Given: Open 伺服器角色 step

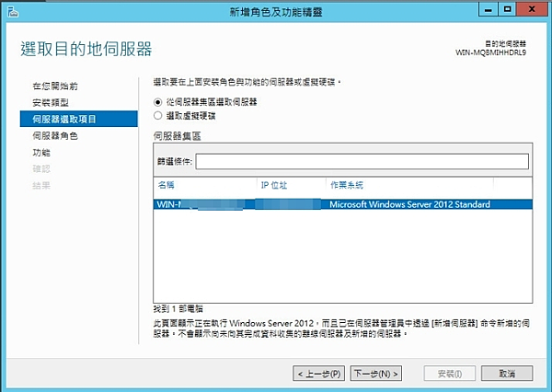Looking at the screenshot, I should point(55,135).
